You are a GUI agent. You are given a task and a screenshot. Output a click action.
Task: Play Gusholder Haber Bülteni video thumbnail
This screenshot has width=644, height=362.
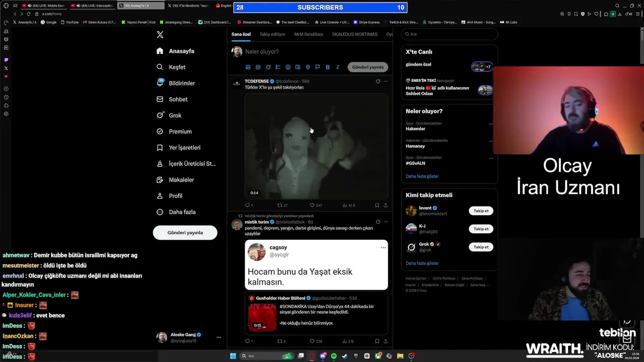click(262, 317)
